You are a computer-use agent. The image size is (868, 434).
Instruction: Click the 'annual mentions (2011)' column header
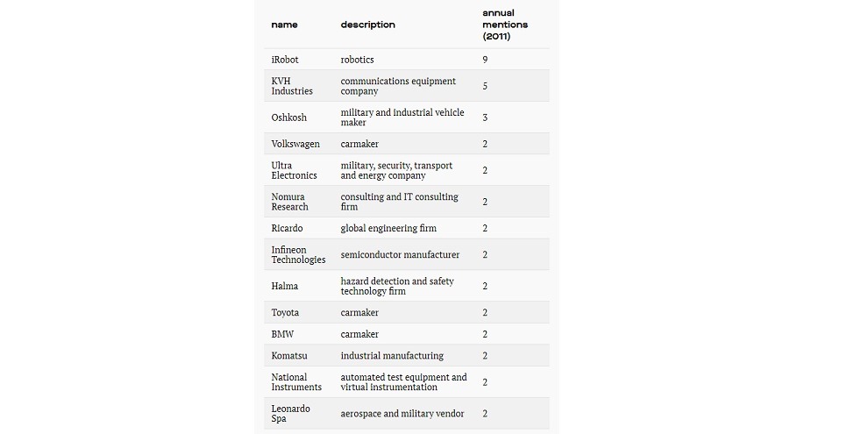505,25
